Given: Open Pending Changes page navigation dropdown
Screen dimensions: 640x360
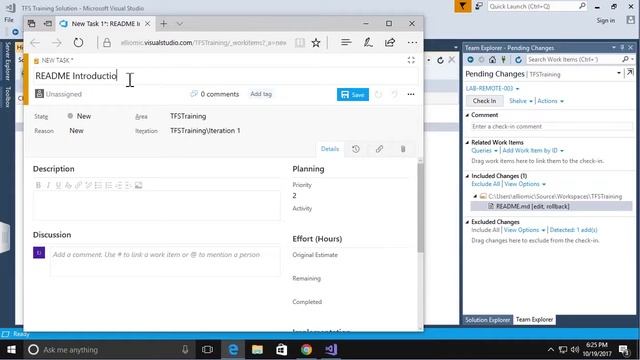Looking at the screenshot, I should 619,73.
